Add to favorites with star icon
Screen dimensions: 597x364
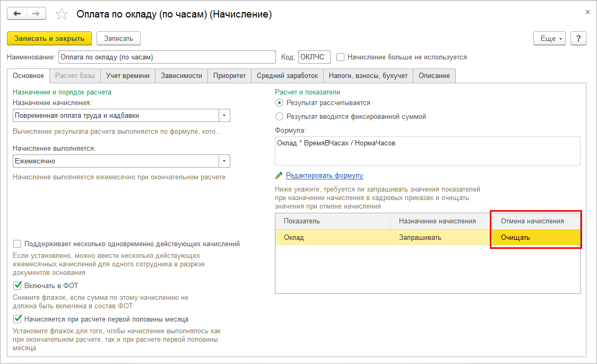[62, 14]
